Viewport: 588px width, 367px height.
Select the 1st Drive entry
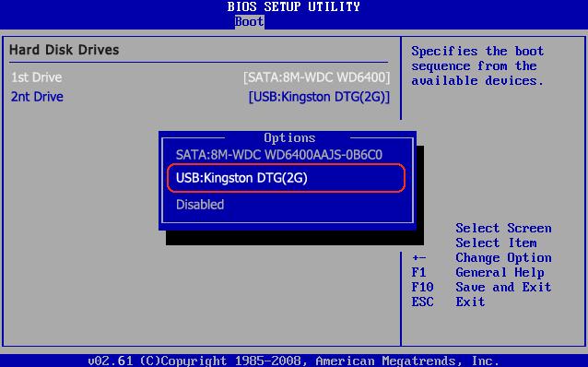37,77
